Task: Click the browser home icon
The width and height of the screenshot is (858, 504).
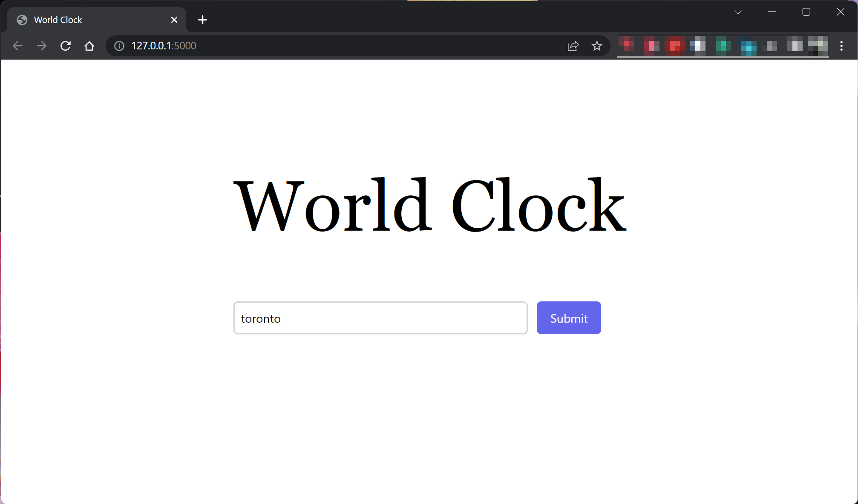Action: (x=89, y=46)
